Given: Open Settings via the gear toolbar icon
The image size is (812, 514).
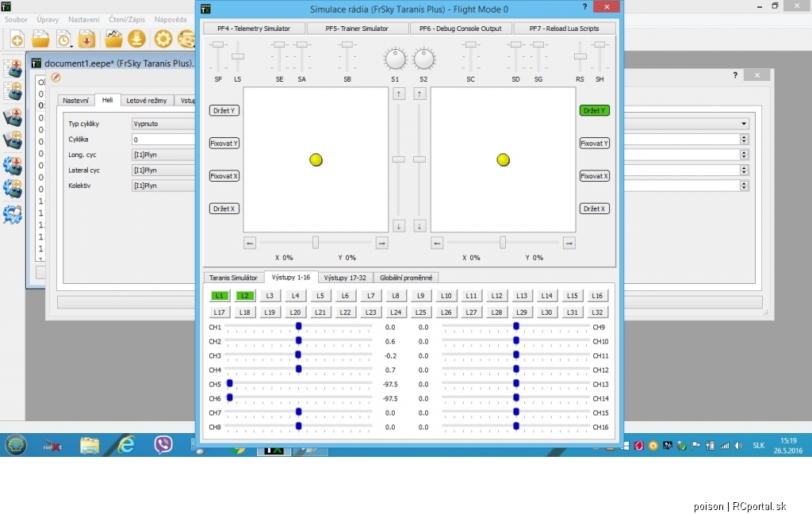Looking at the screenshot, I should click(x=163, y=40).
